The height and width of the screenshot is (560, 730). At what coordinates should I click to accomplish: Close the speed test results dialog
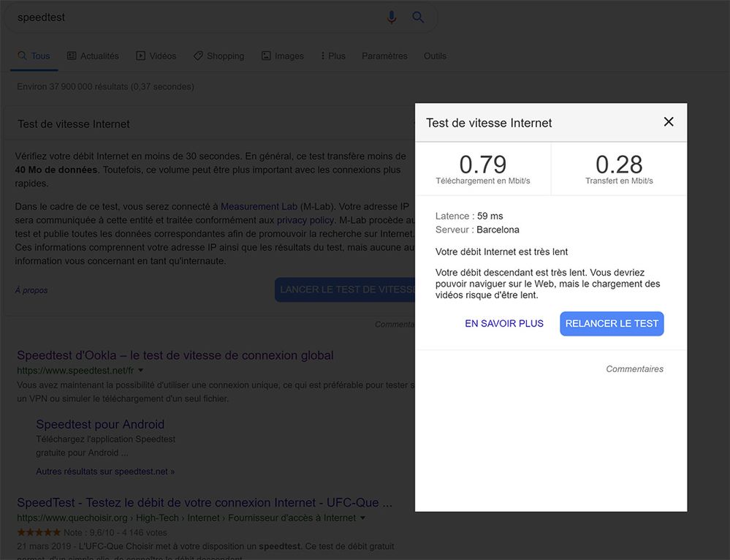tap(668, 122)
